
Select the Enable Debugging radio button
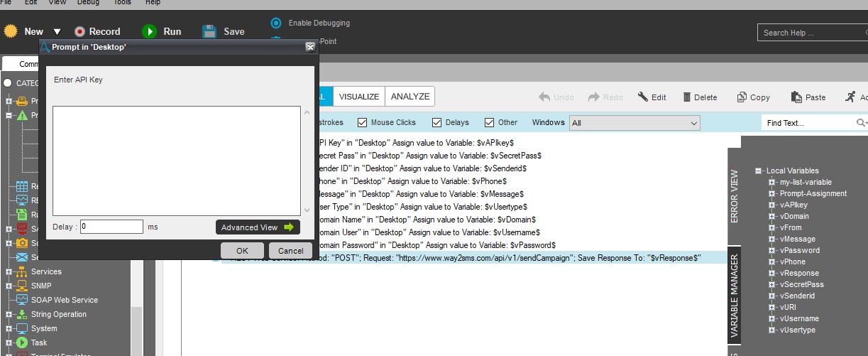tap(276, 23)
